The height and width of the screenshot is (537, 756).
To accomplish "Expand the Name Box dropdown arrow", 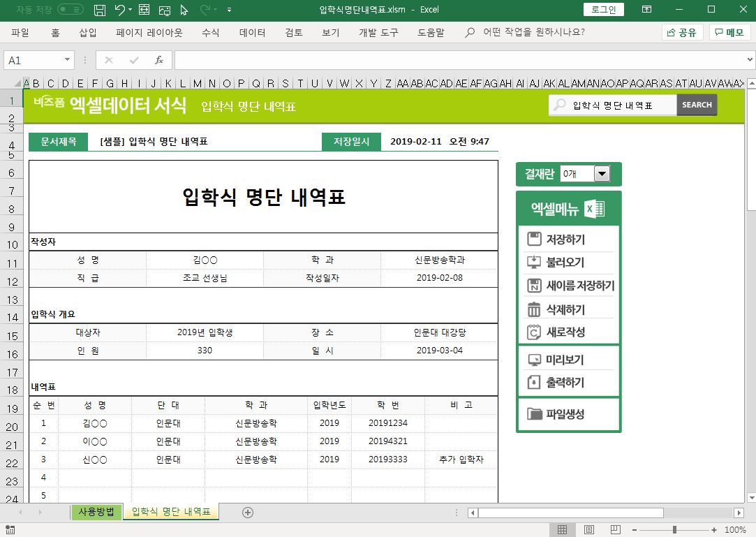I will point(68,60).
